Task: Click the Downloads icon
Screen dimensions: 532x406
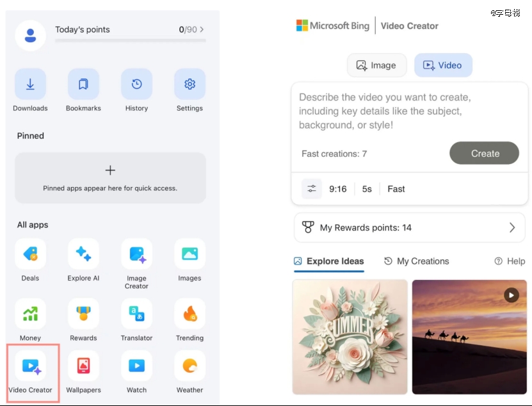Action: pyautogui.click(x=30, y=85)
